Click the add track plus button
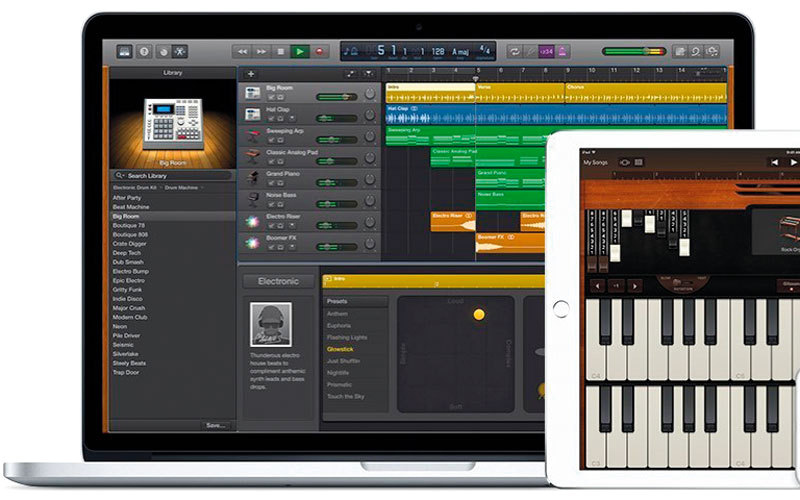 pyautogui.click(x=250, y=74)
